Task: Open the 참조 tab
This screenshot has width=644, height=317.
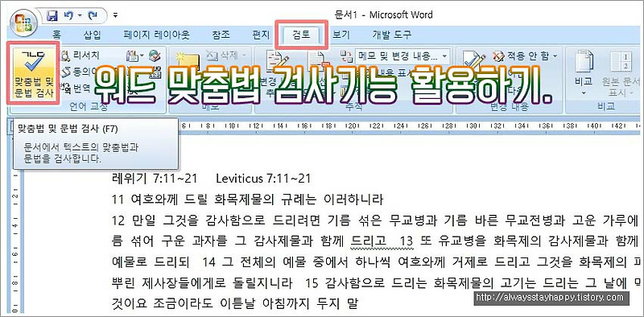Action: coord(221,35)
